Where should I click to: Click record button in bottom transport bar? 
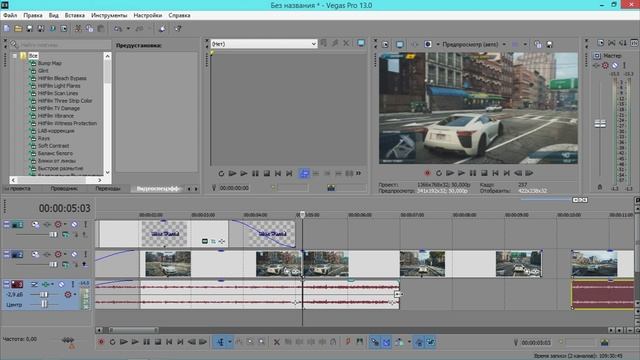tap(101, 342)
